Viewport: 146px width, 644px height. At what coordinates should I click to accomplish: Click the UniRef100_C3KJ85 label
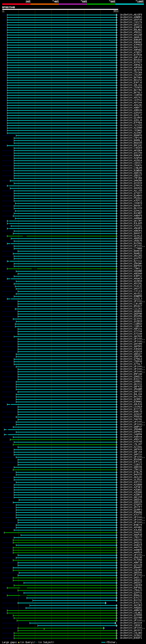click(x=131, y=304)
